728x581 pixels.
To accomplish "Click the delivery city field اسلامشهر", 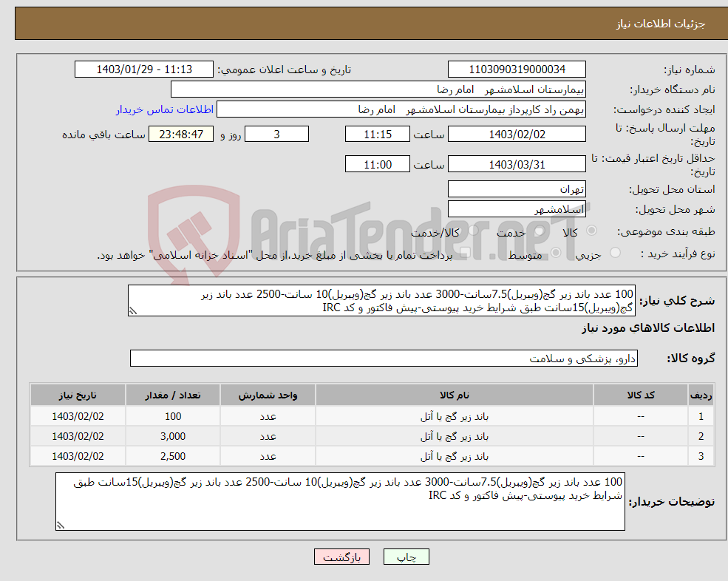I will (x=517, y=209).
